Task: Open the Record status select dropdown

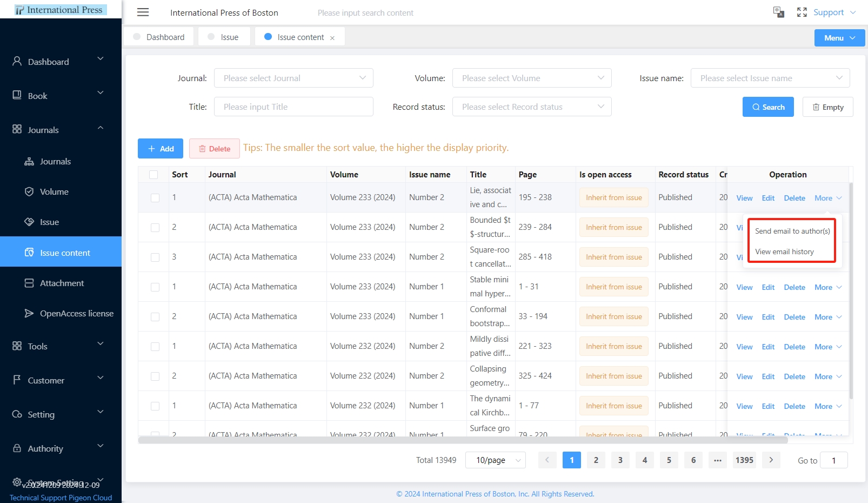Action: coord(532,107)
